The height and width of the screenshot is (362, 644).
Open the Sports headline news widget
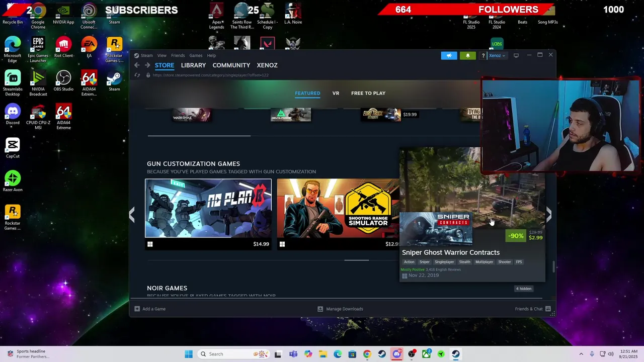pyautogui.click(x=28, y=354)
